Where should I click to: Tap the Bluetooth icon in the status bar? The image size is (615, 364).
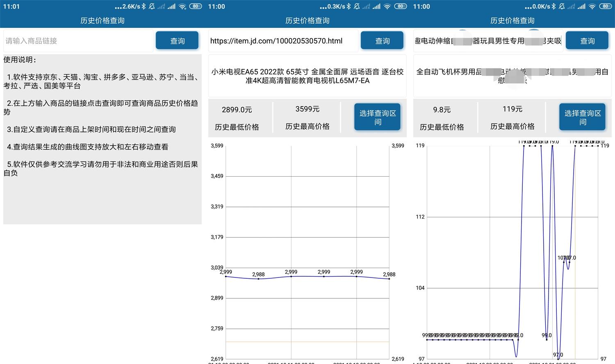(143, 6)
